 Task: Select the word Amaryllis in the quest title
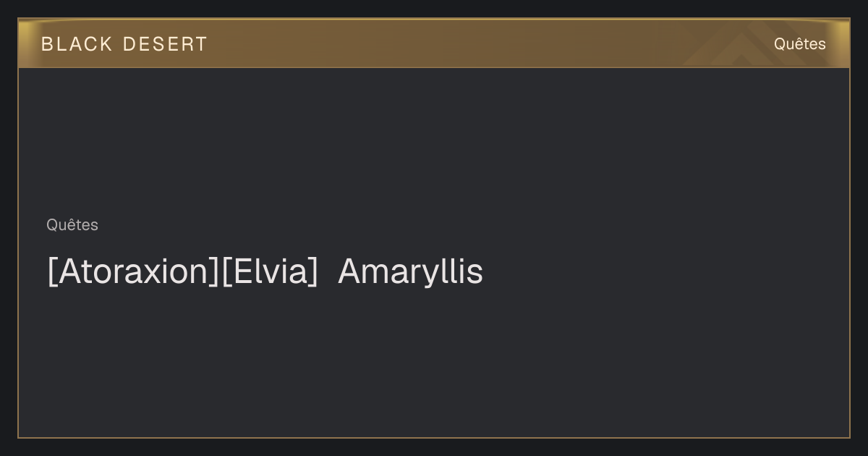(410, 271)
